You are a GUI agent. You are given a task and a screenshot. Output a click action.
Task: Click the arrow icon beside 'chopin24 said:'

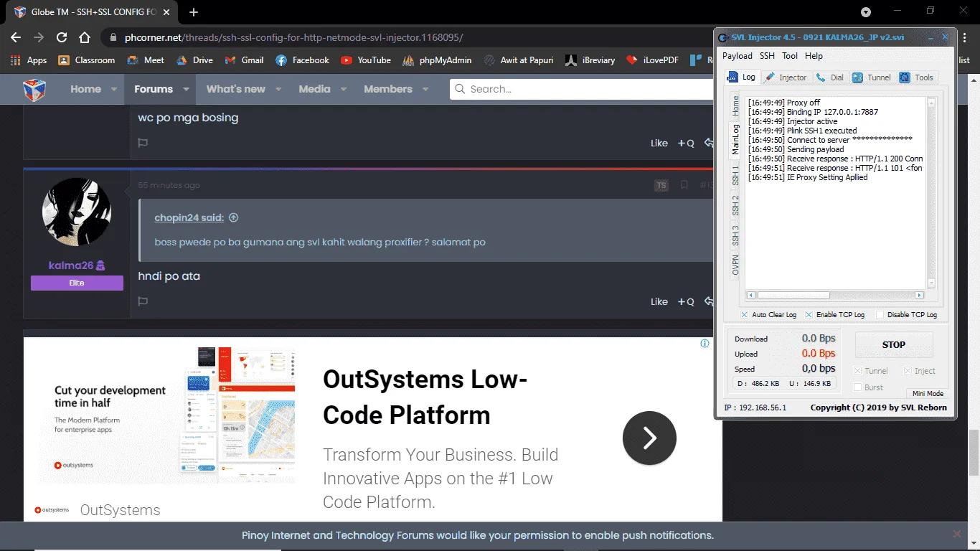[x=233, y=217]
